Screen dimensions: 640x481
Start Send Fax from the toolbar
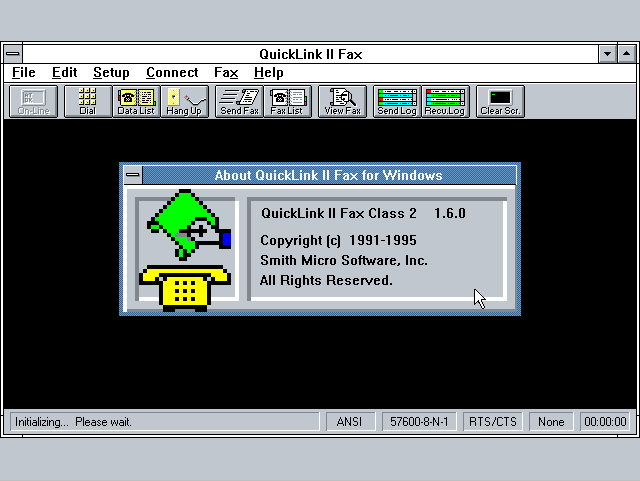coord(239,102)
